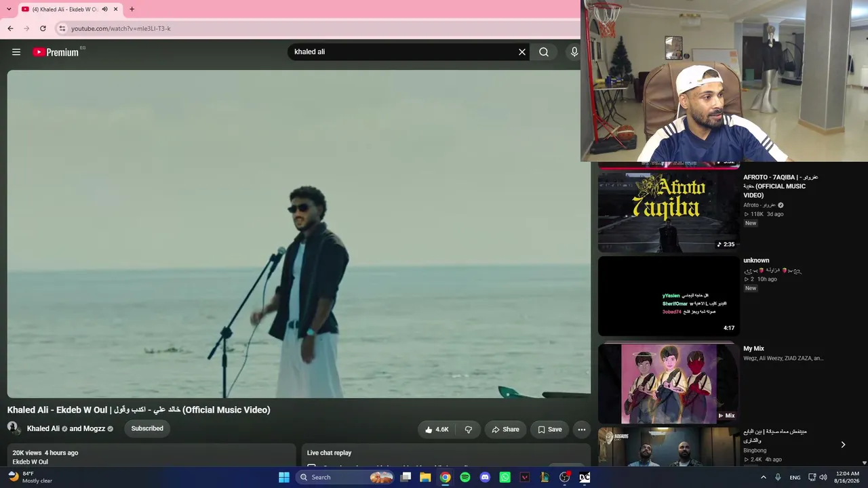The width and height of the screenshot is (868, 488).
Task: Mute the tab via its speaker icon
Action: click(x=104, y=9)
